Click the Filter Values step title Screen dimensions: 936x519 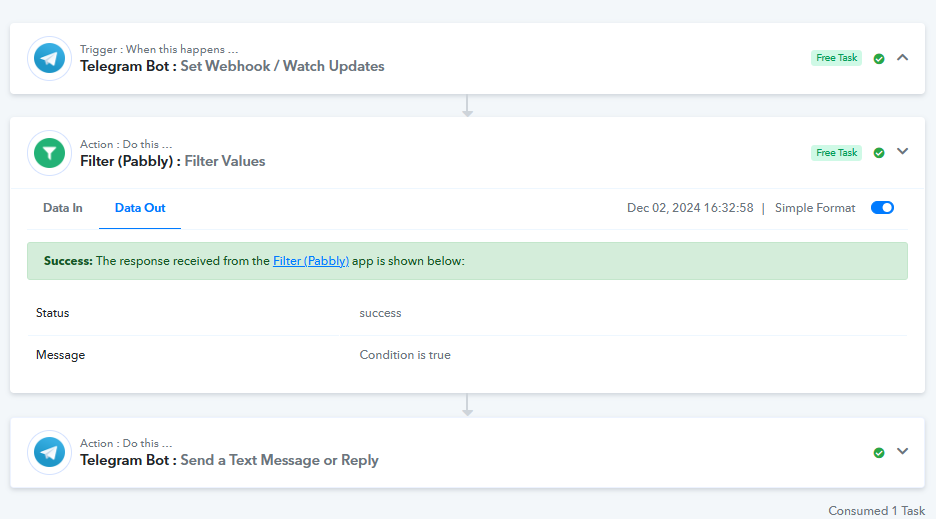(225, 161)
